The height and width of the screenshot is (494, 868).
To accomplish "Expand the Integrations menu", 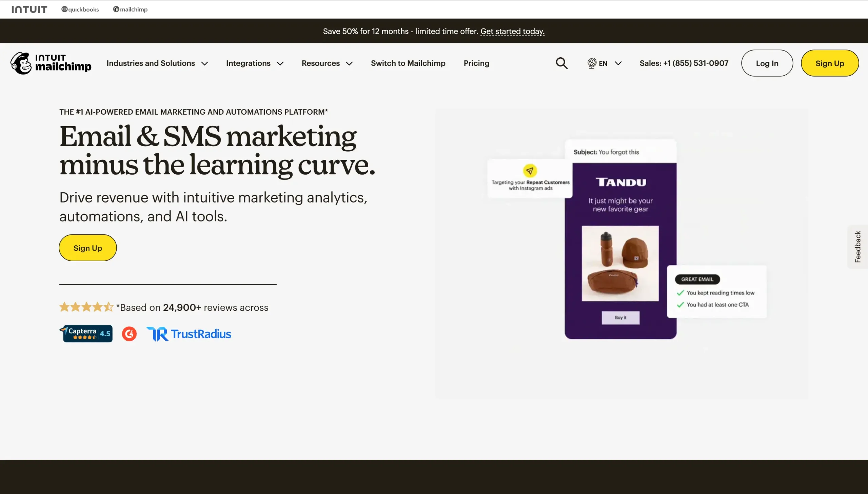I will point(255,63).
